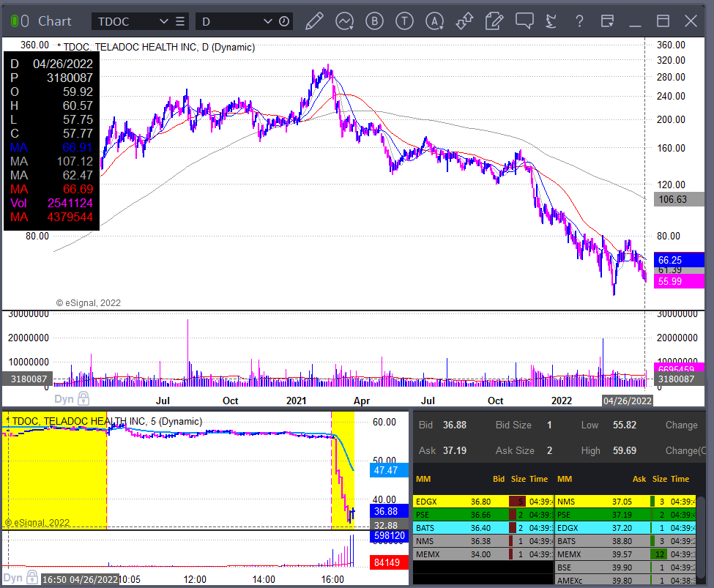714x588 pixels.
Task: Select the BATS ask row 38.80
Action: point(625,541)
